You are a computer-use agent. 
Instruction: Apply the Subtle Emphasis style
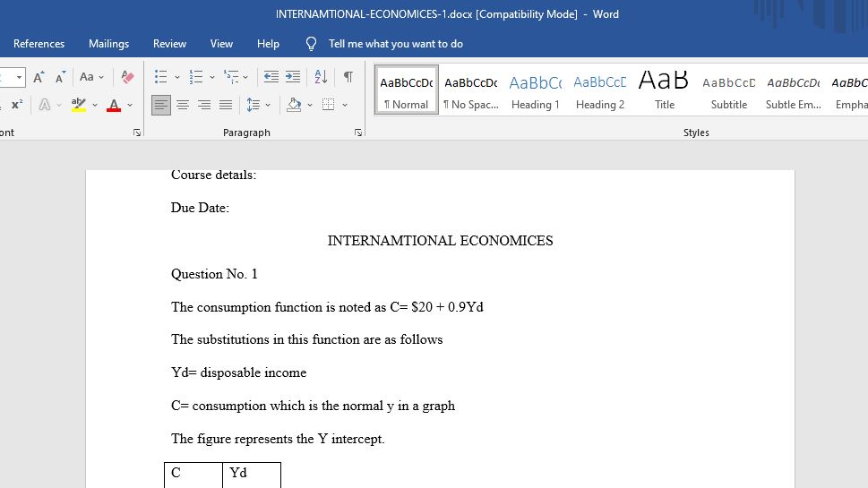[794, 90]
